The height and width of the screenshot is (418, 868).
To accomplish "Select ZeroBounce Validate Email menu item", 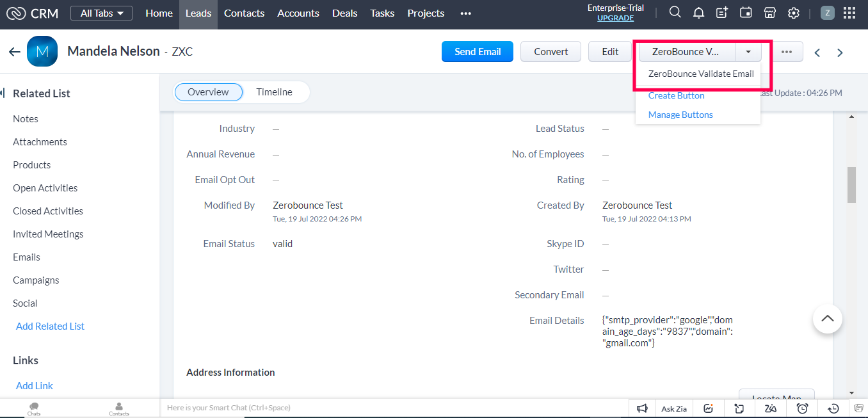I will point(701,74).
